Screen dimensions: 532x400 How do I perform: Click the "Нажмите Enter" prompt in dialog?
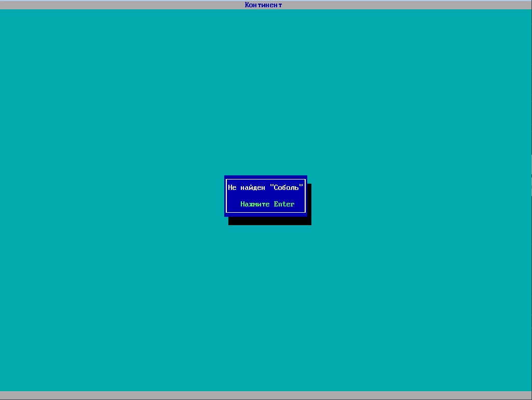(x=267, y=204)
